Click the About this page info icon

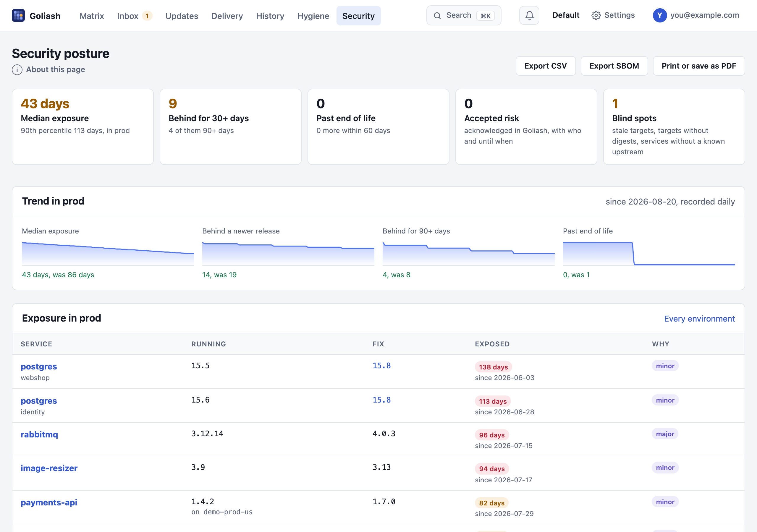click(17, 69)
